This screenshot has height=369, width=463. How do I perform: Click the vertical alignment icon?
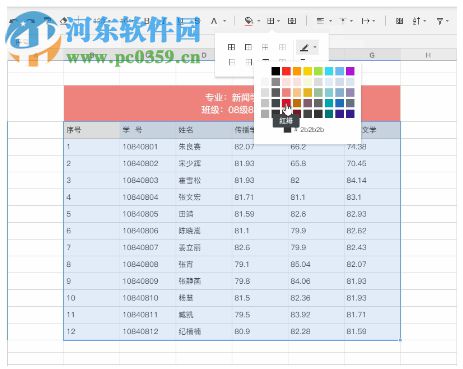(x=343, y=21)
